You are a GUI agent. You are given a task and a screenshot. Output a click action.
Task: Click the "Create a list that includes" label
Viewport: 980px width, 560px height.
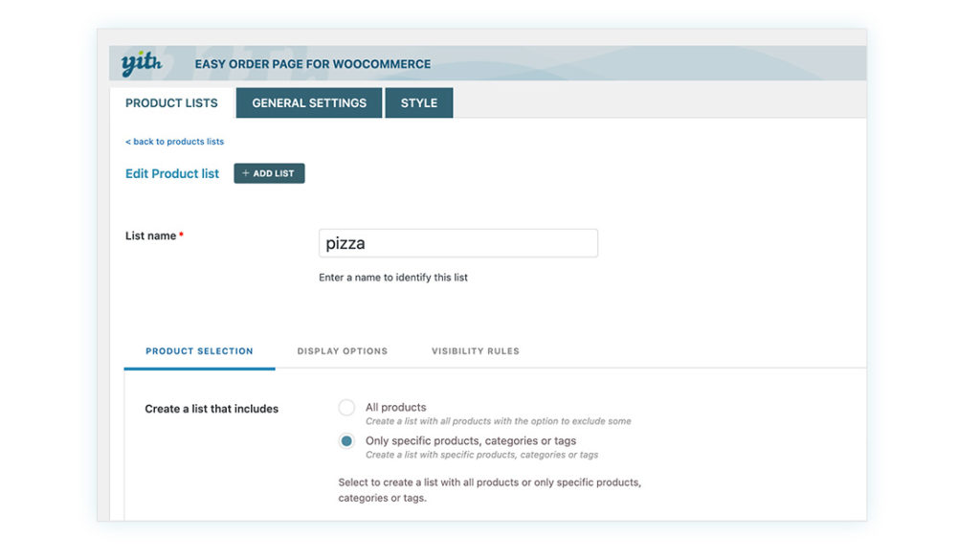pos(212,409)
